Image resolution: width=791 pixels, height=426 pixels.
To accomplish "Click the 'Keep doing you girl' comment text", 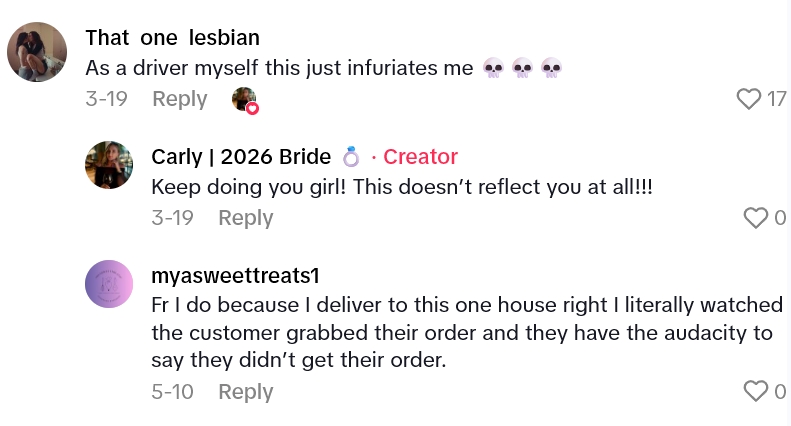I will 401,186.
